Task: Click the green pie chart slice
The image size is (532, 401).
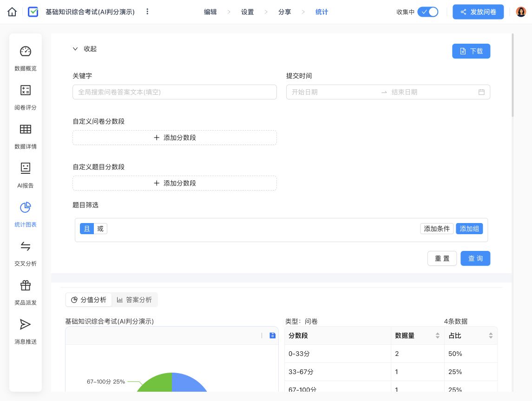Action: [158, 383]
